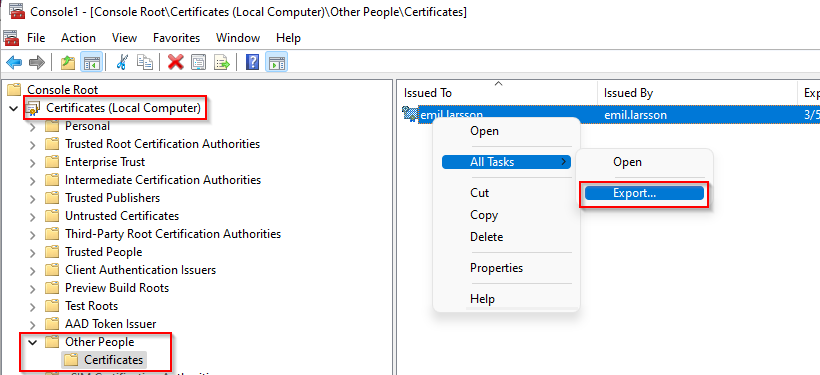Click the console icon beside File menu
This screenshot has width=820, height=375.
click(x=11, y=38)
